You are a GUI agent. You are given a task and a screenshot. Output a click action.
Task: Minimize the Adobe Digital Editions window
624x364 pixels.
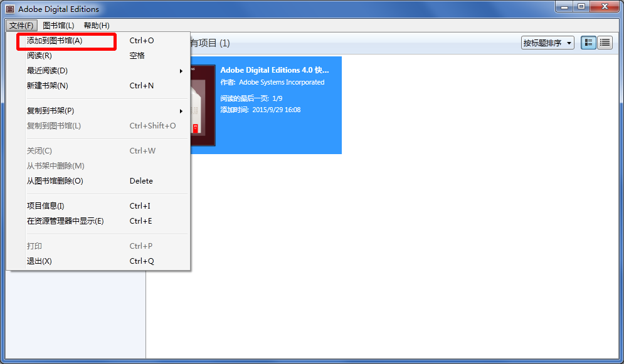[564, 6]
